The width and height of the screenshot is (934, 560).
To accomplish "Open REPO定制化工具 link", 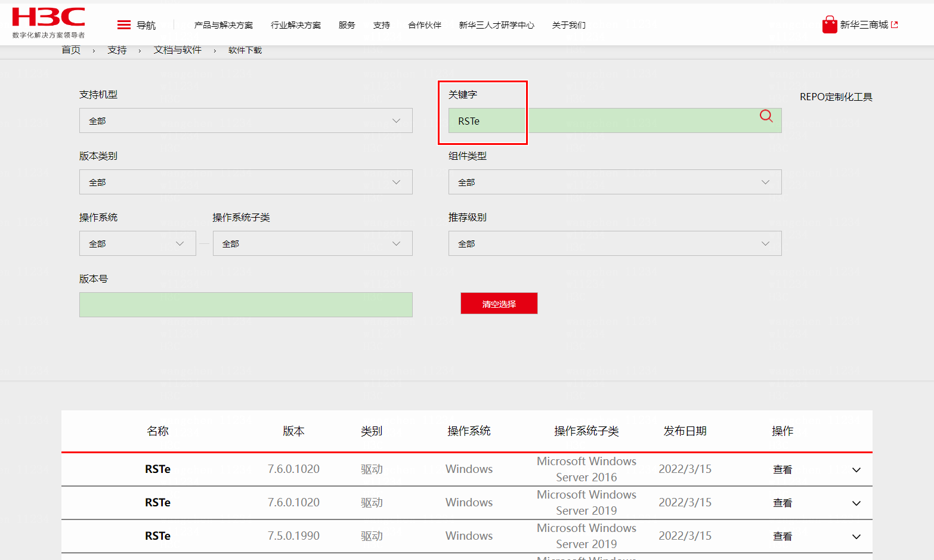I will coord(836,97).
